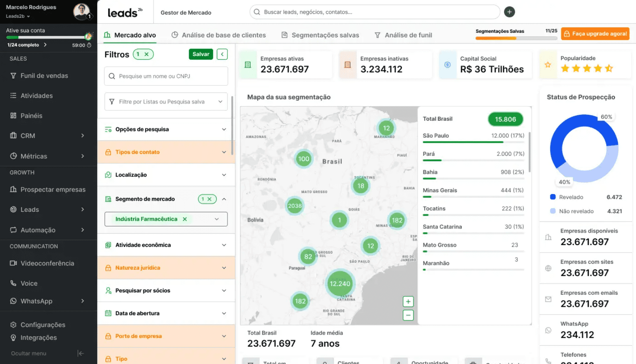Expand the CRM sidebar submenu
Viewport: 636px width, 364px height.
click(x=83, y=136)
